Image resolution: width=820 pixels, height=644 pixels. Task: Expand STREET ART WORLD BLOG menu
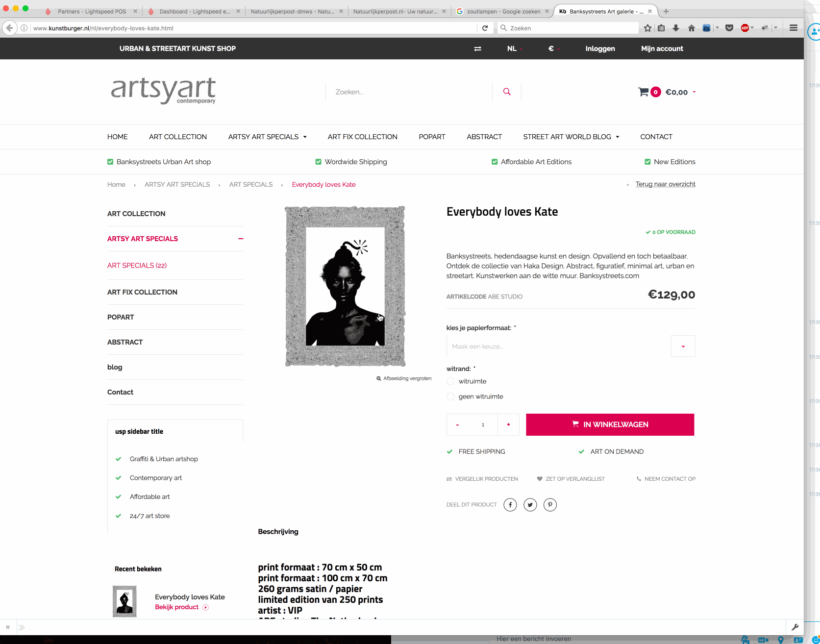pyautogui.click(x=571, y=137)
